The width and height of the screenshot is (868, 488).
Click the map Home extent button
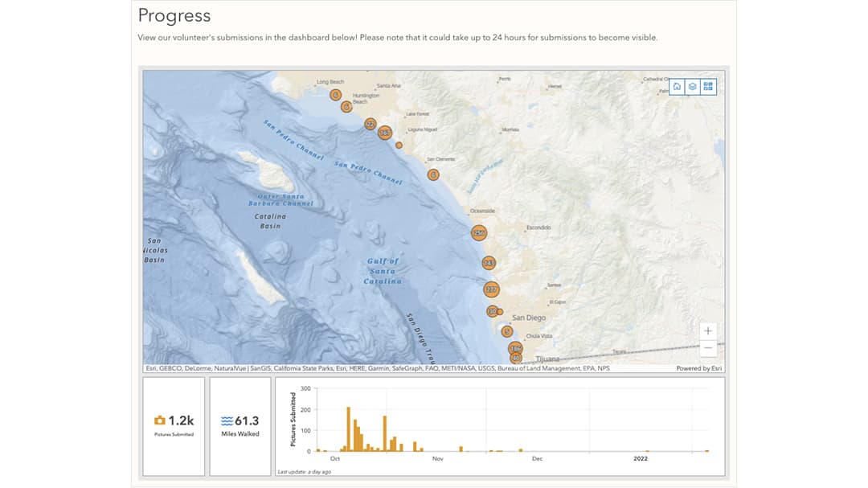677,87
